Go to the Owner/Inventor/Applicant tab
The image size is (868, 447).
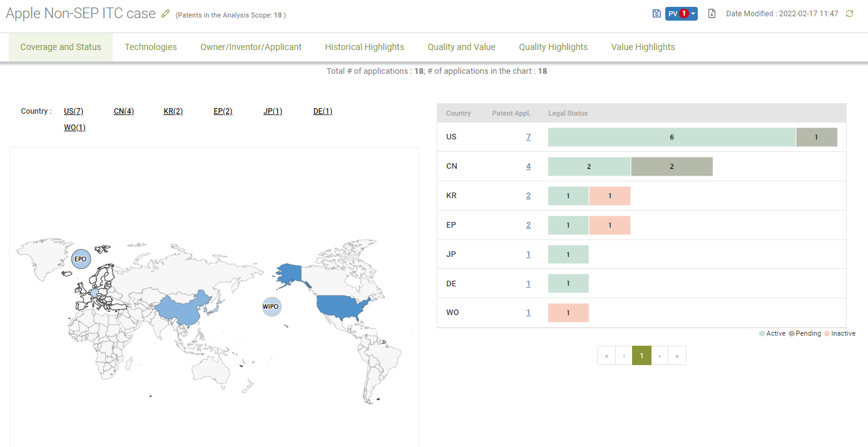[x=251, y=47]
